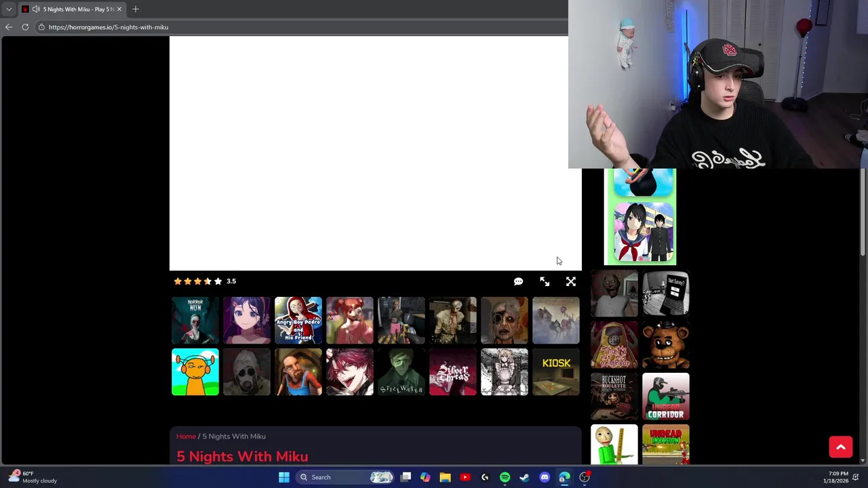Open the black-and-white maid manga game
The image size is (868, 488).
(x=505, y=372)
